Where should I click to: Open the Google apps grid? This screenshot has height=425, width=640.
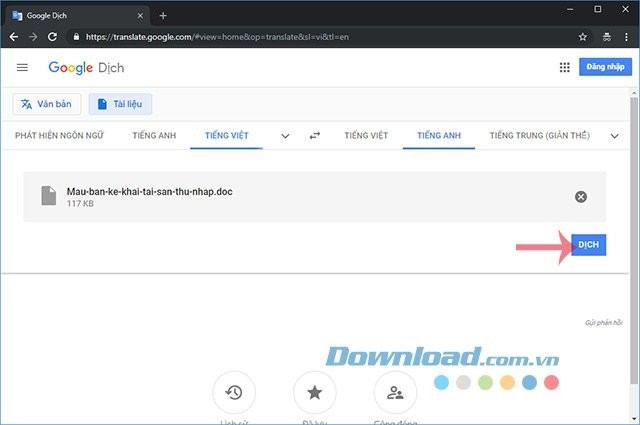[x=564, y=67]
